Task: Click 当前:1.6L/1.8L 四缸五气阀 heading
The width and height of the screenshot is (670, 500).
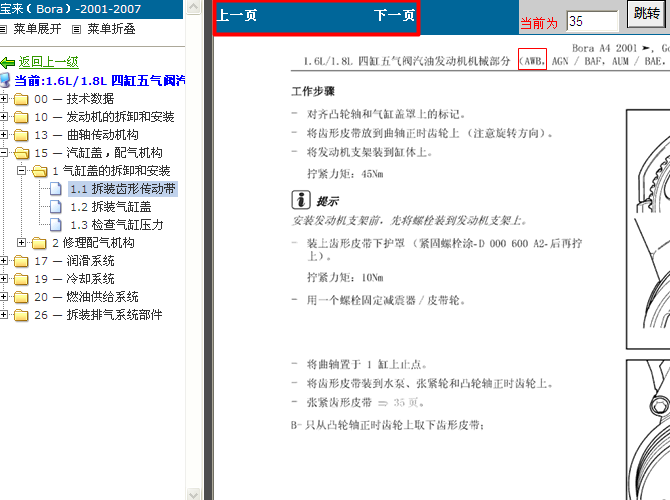Action: pyautogui.click(x=100, y=81)
